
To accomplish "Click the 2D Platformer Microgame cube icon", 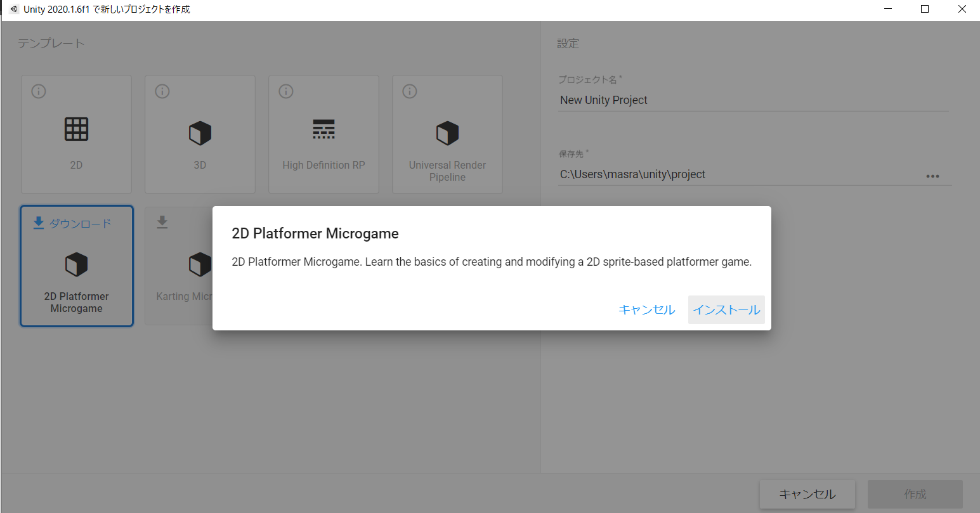I will tap(76, 264).
